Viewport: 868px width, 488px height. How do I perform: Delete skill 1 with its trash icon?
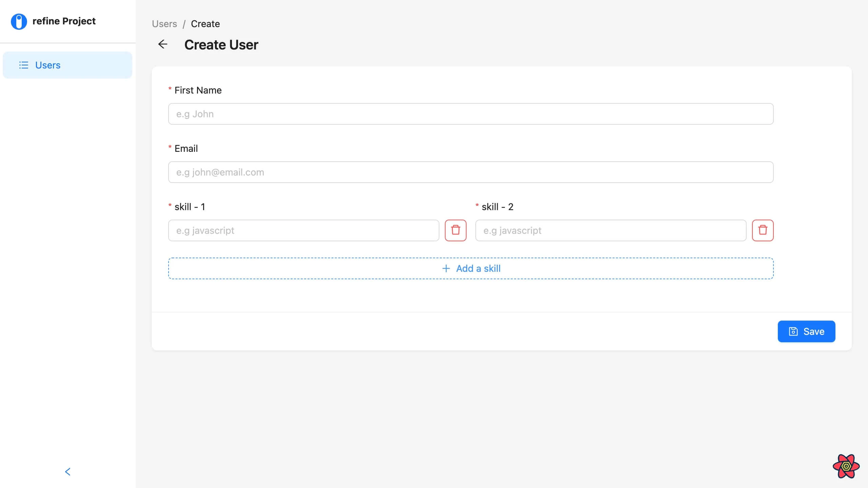point(455,230)
